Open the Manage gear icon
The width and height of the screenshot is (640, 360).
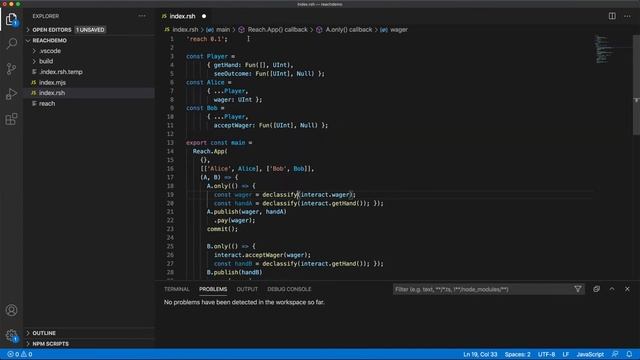pyautogui.click(x=11, y=336)
